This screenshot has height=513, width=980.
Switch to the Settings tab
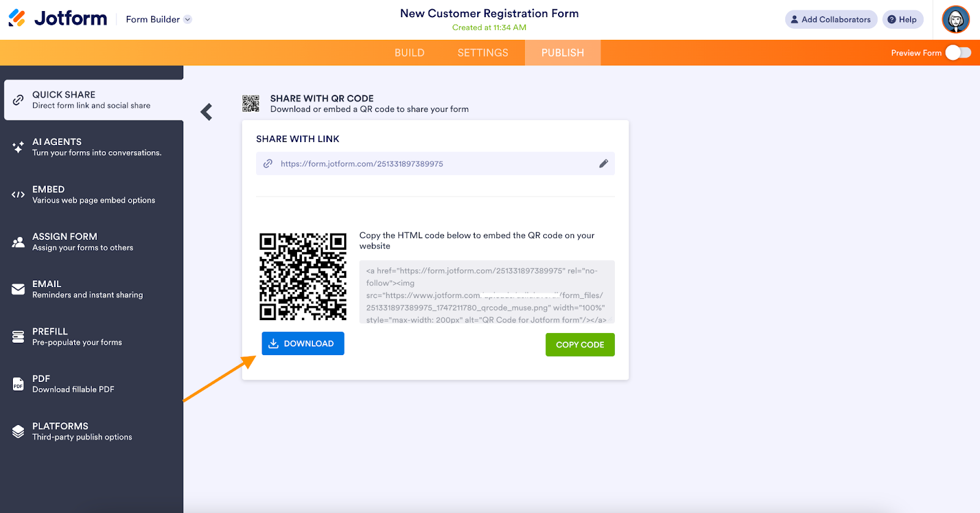click(x=483, y=53)
